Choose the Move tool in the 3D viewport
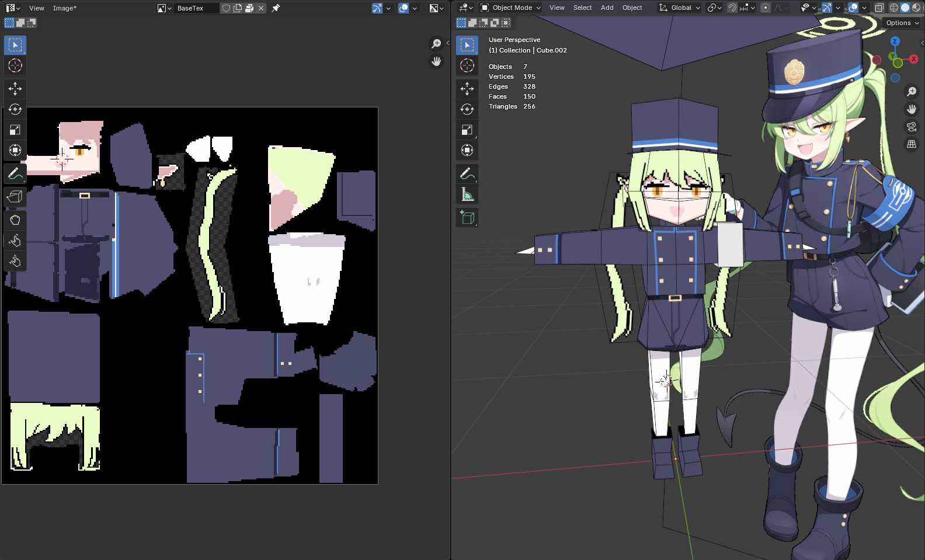 (x=467, y=89)
